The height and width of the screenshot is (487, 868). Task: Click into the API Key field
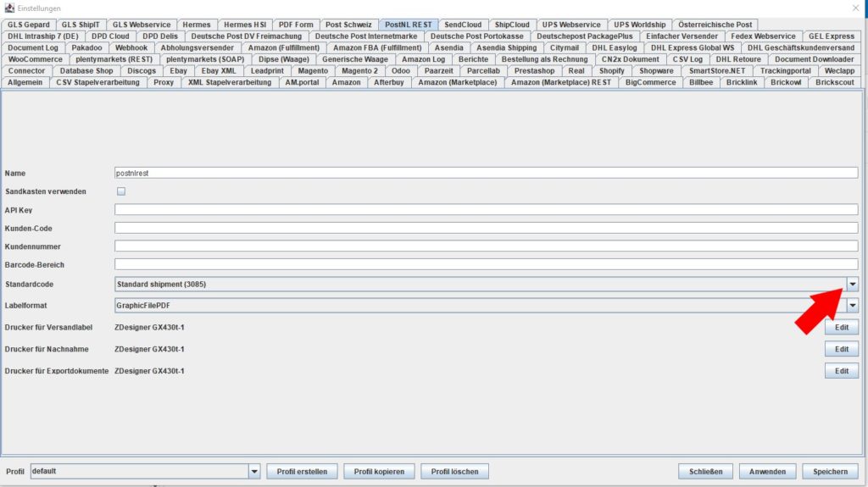click(486, 210)
